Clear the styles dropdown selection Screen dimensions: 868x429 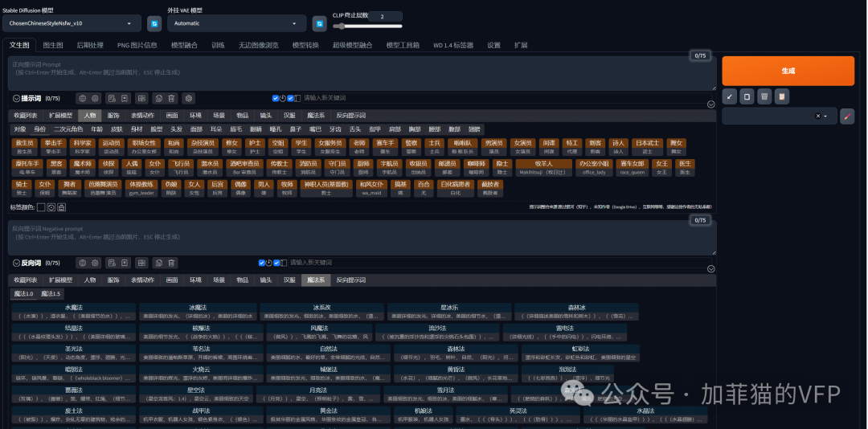[x=817, y=116]
